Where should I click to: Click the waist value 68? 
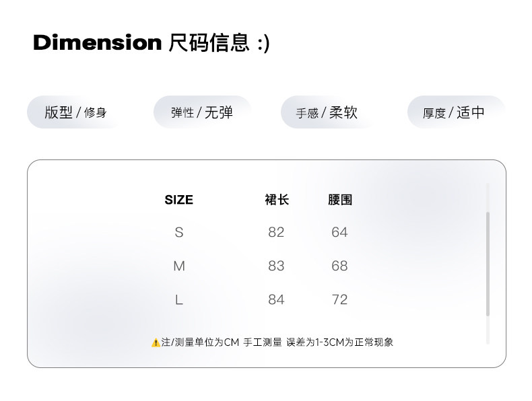[x=339, y=266]
